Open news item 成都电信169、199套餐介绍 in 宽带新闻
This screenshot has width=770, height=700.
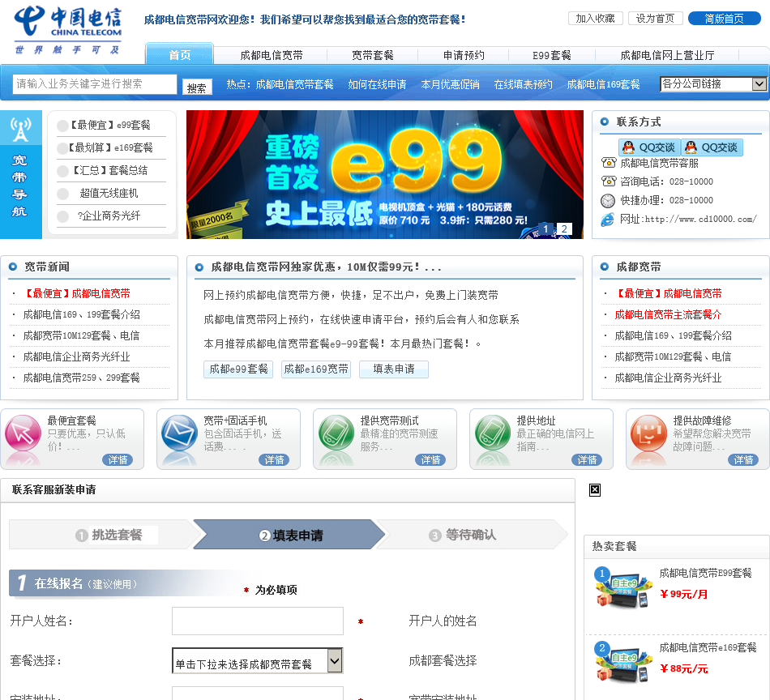[82, 314]
